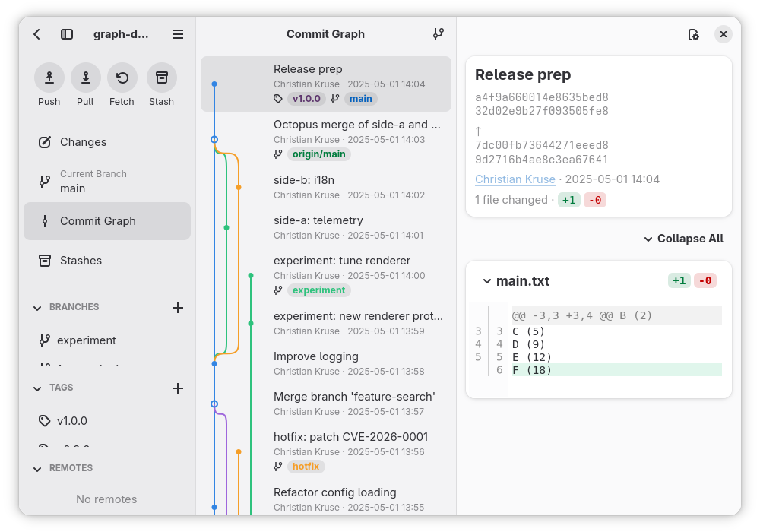Collapse the main.txt diff

click(x=486, y=281)
